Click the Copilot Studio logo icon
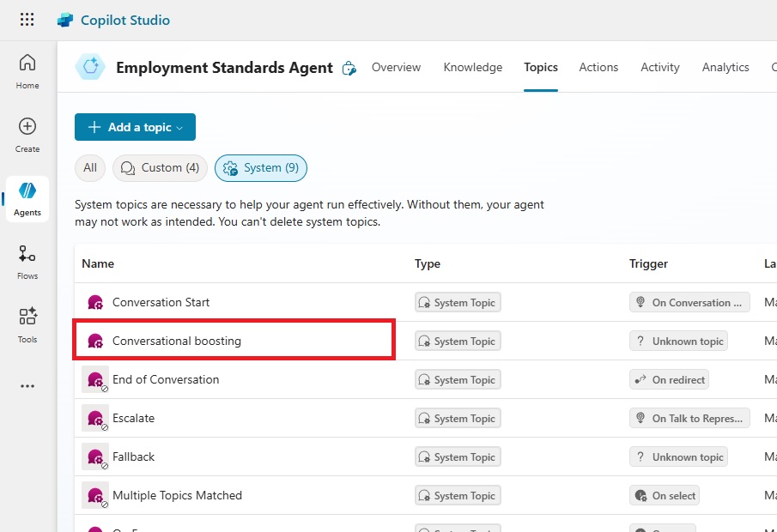The image size is (777, 532). tap(65, 20)
